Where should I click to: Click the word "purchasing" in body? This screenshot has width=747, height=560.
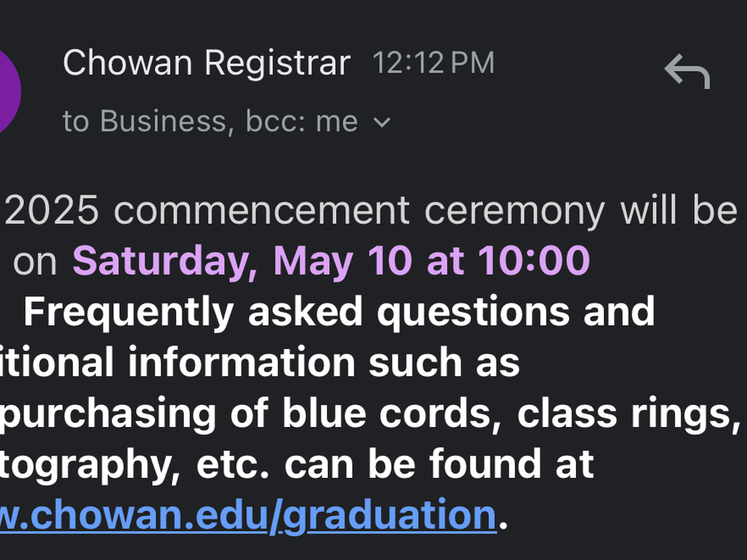click(108, 413)
